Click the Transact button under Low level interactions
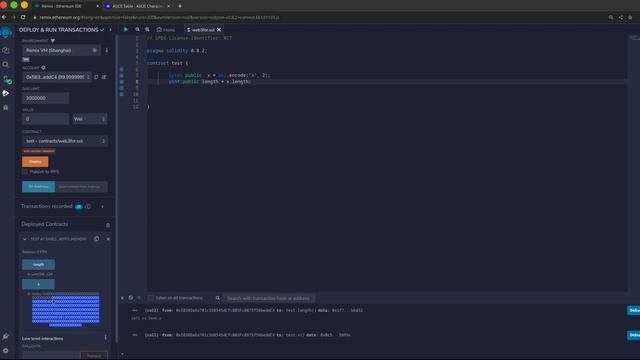640x360 pixels. (x=94, y=355)
